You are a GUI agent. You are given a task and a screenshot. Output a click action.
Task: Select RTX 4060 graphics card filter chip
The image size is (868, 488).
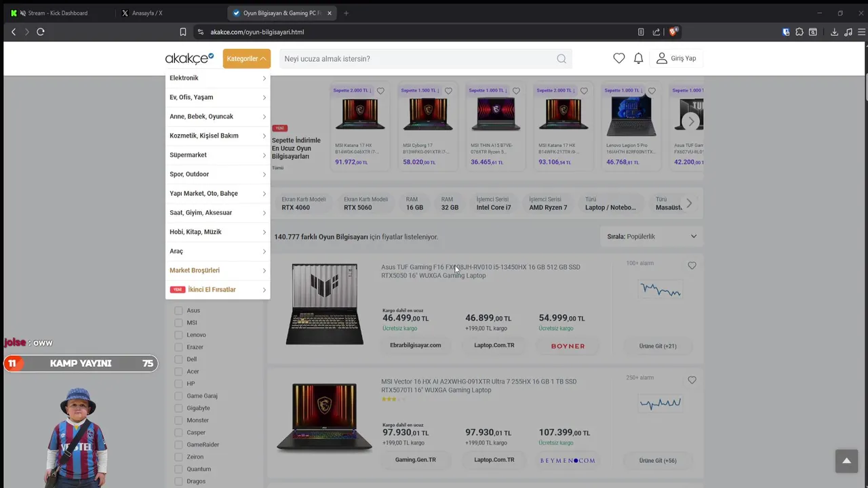coord(304,203)
